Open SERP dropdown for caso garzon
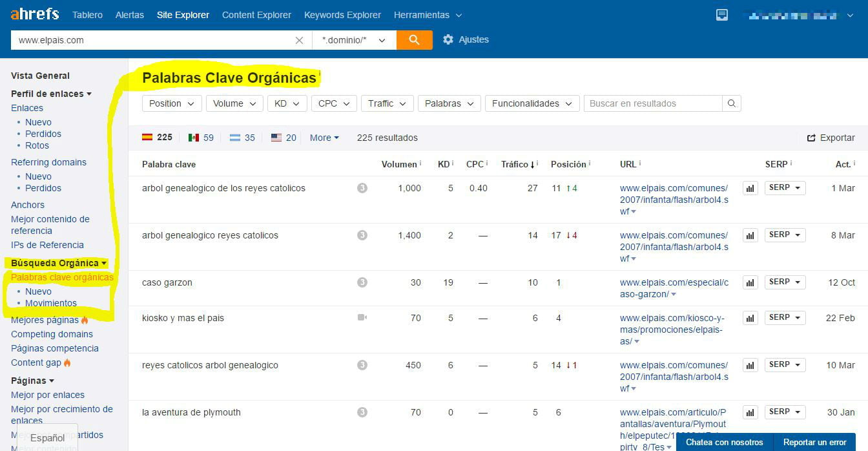868x451 pixels. coord(785,282)
